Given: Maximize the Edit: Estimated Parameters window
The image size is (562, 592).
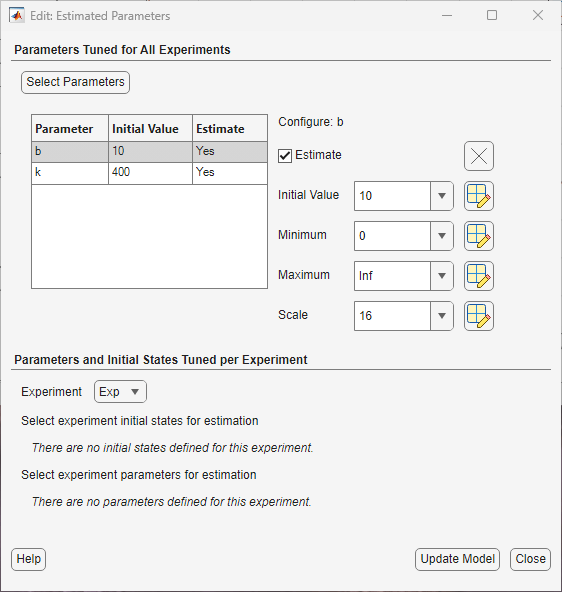Looking at the screenshot, I should coord(492,15).
